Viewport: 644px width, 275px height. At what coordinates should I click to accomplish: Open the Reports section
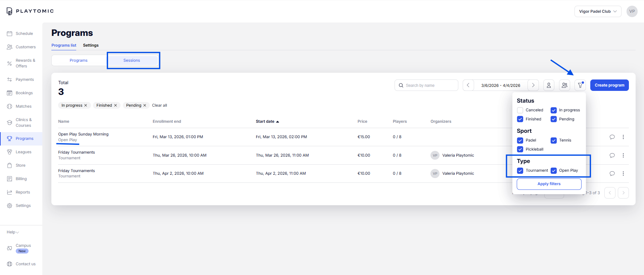(23, 192)
